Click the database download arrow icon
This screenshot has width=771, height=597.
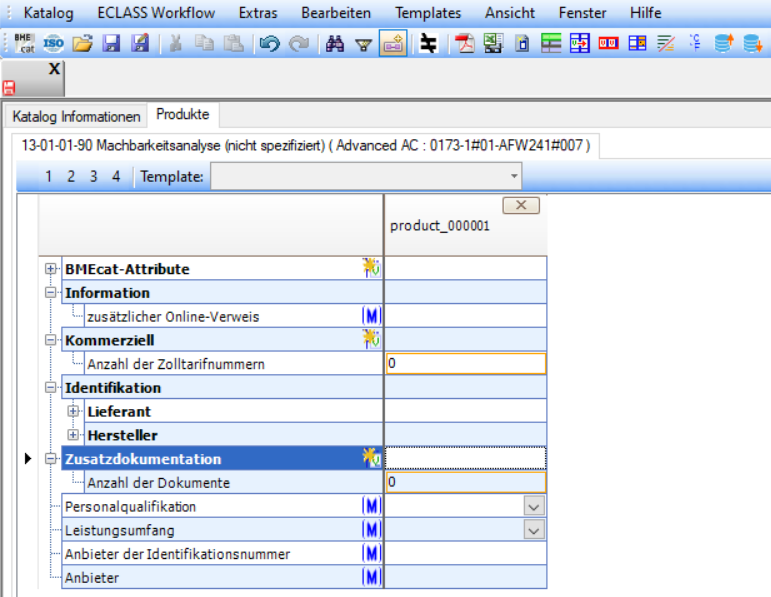pos(753,43)
